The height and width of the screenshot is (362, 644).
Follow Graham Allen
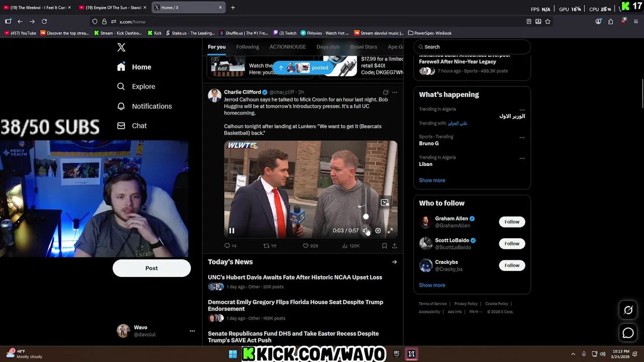click(512, 222)
